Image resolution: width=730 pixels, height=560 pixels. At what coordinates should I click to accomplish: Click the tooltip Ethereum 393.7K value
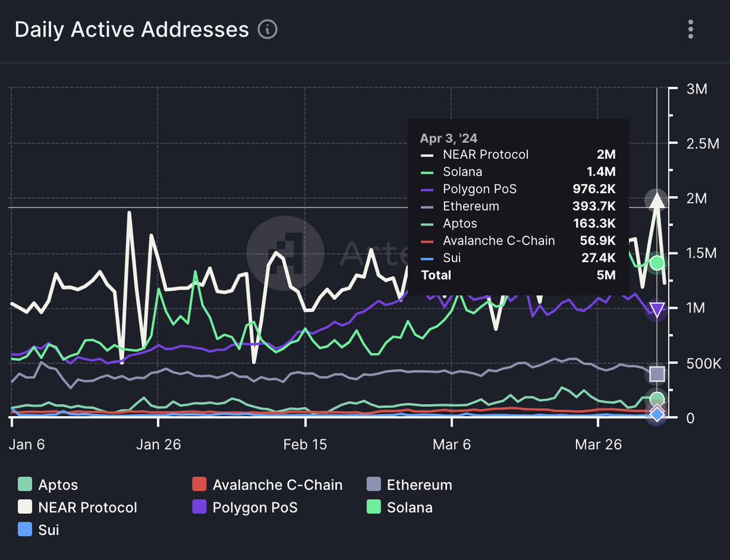[593, 206]
